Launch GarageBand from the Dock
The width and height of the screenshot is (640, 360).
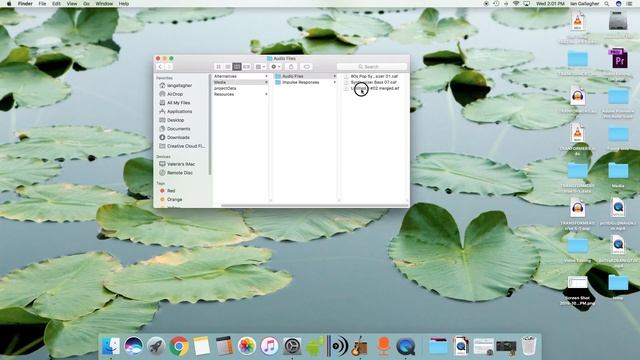pos(360,346)
